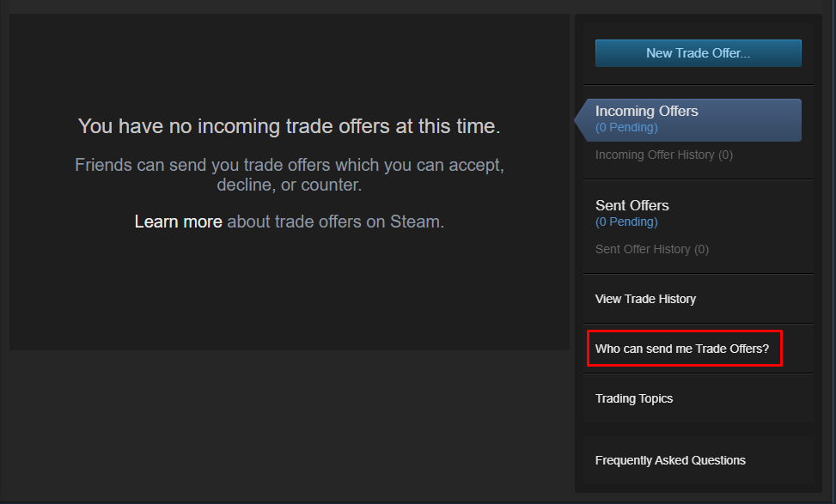Click the pending count under Sent Offers
This screenshot has height=504, width=836.
(x=626, y=222)
